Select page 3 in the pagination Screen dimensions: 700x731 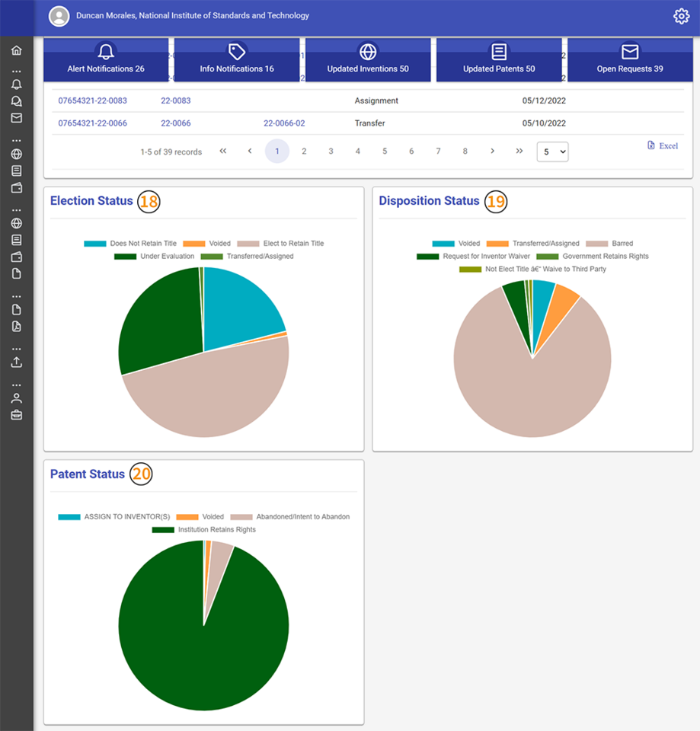(331, 152)
